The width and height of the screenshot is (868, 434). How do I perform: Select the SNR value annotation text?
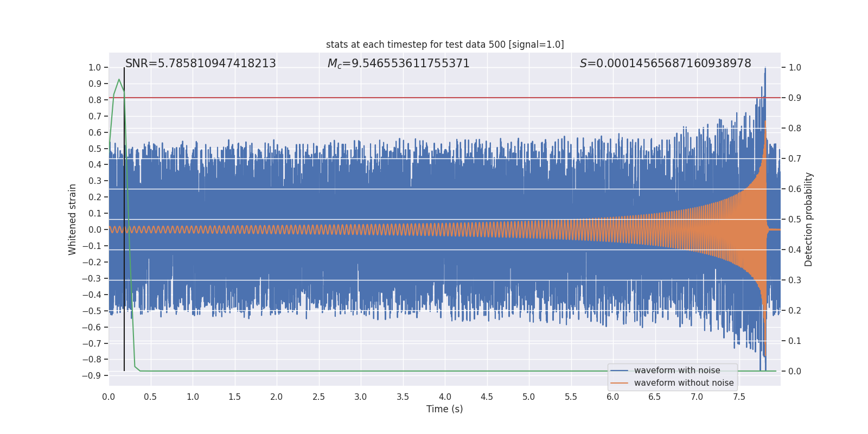point(200,63)
